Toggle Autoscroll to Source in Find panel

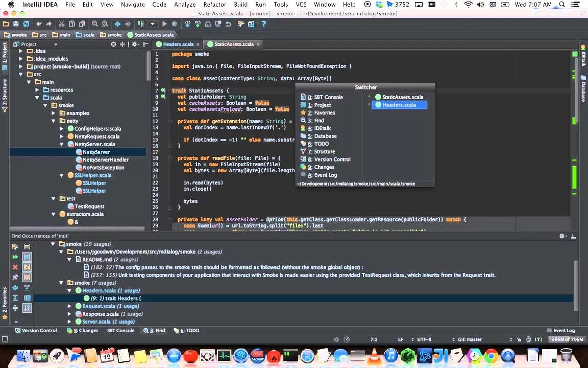point(27,288)
